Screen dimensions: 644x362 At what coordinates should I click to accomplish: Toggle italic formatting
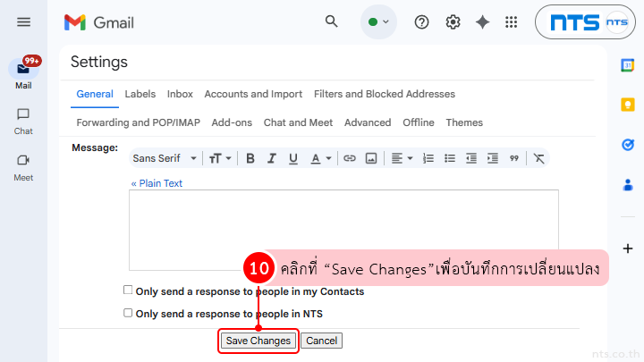click(x=272, y=158)
